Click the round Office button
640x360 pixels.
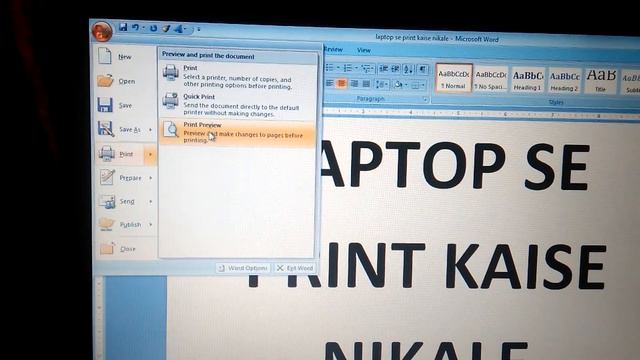(x=102, y=31)
